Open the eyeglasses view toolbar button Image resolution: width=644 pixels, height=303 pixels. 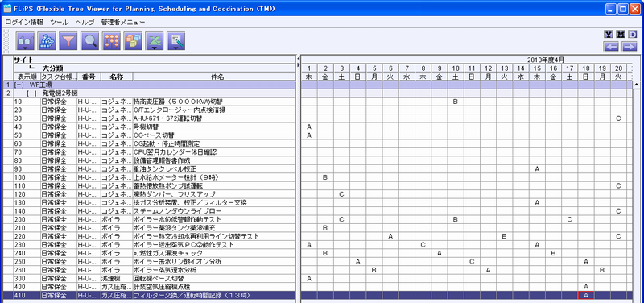click(25, 41)
